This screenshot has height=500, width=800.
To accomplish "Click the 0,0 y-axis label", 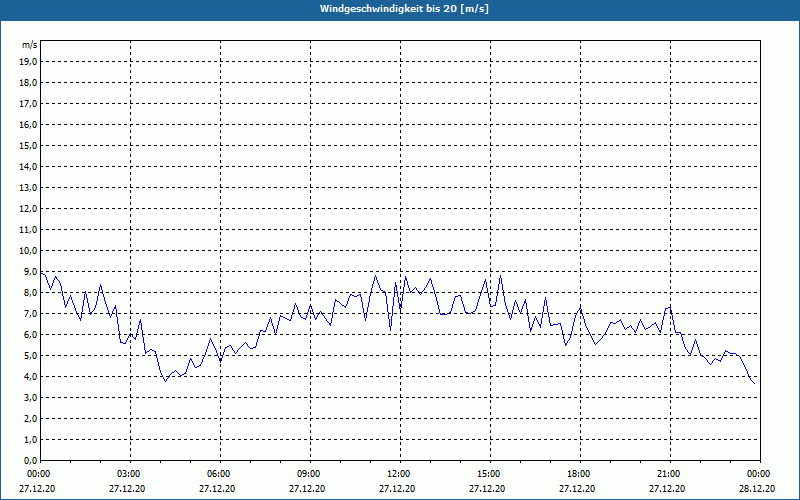I will click(x=31, y=461).
